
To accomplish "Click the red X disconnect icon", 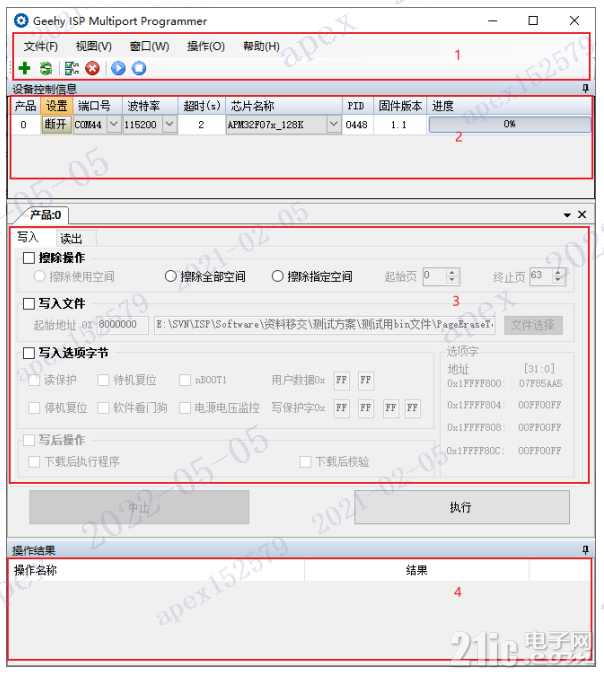I will [x=92, y=68].
